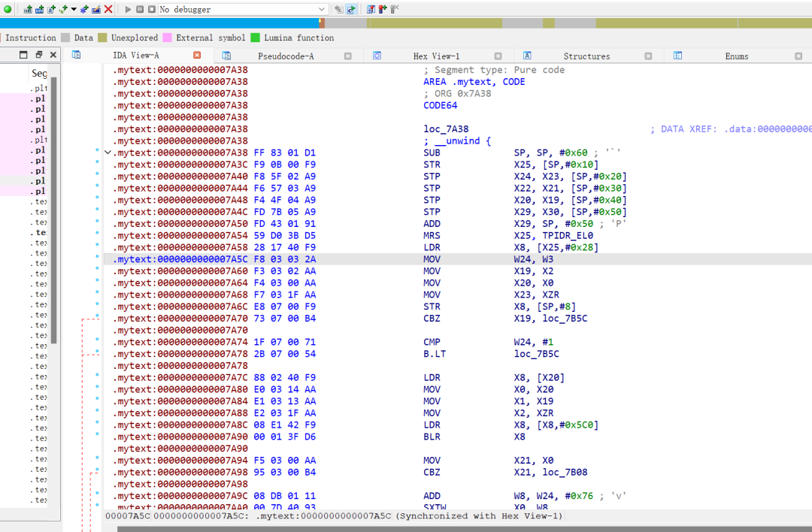Click the add-breakpoint icon with green plus
Screen dimensions: 812x532
coord(383,9)
